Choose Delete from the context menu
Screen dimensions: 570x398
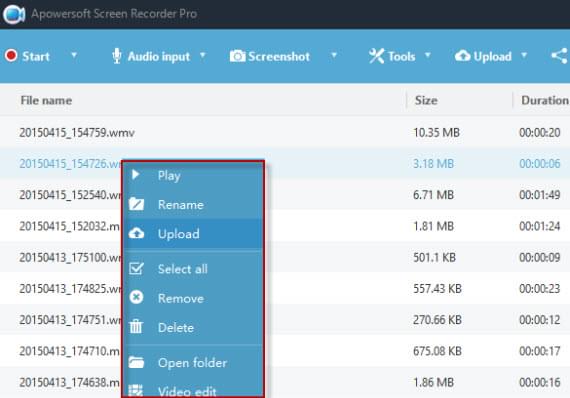point(193,327)
